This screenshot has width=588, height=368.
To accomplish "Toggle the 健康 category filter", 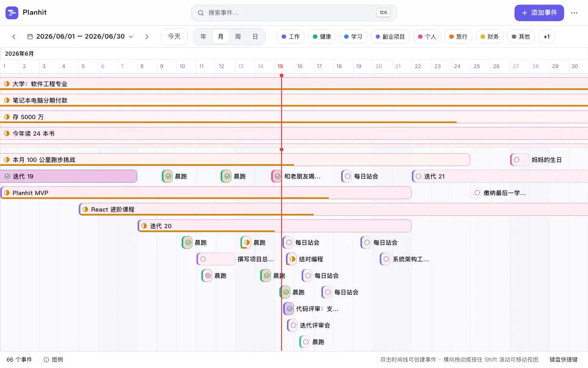I will coord(322,37).
